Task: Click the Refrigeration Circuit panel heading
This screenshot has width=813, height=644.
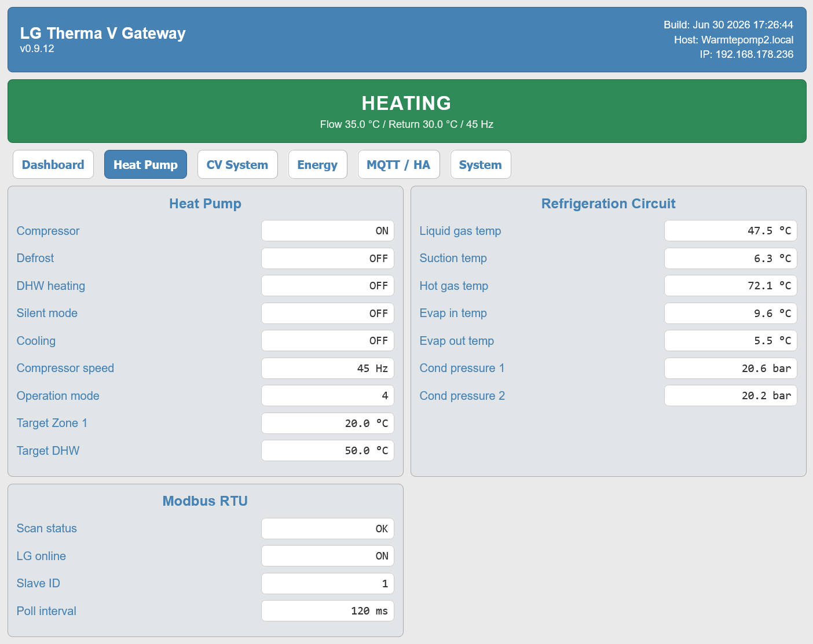Action: pos(608,204)
